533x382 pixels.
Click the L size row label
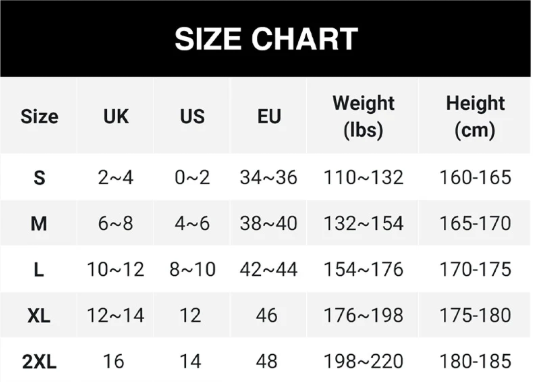[x=39, y=270]
